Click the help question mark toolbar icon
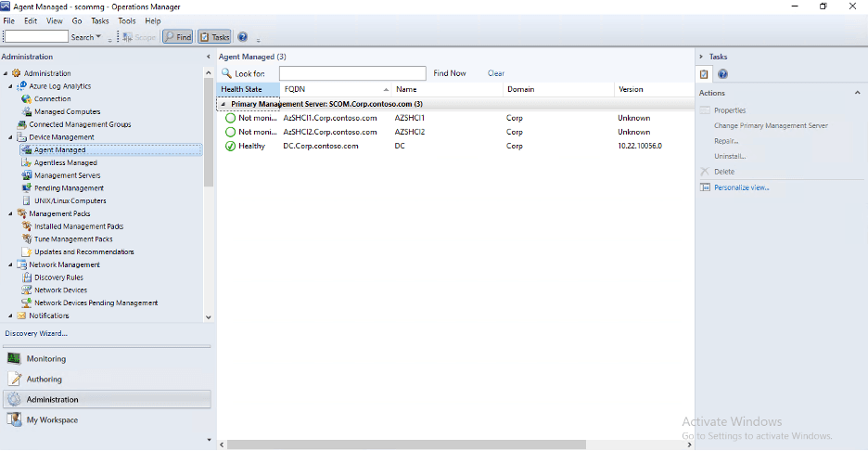The image size is (868, 451). click(x=243, y=37)
